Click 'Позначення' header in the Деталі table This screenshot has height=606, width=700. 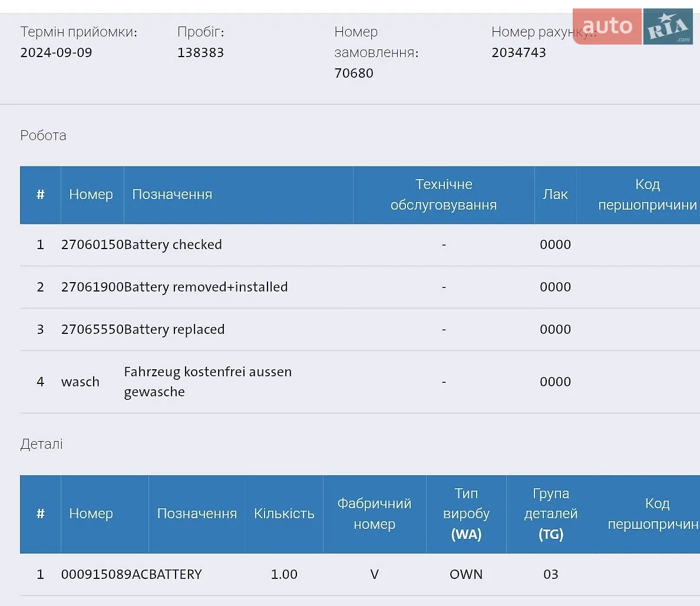[197, 514]
